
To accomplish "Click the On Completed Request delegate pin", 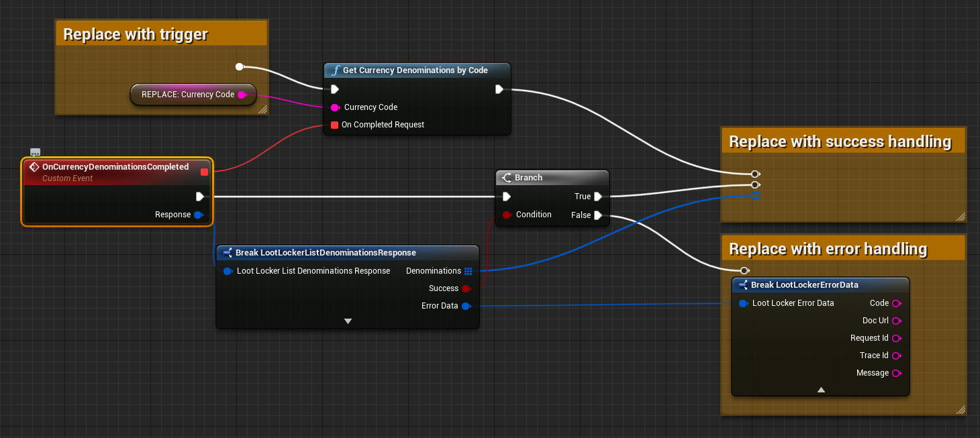I will pyautogui.click(x=334, y=125).
